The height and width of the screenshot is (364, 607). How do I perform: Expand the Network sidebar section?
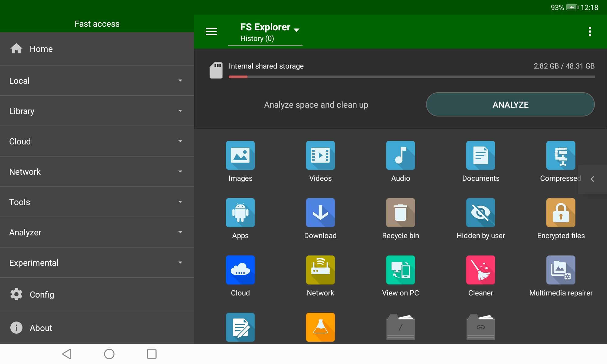pos(97,172)
